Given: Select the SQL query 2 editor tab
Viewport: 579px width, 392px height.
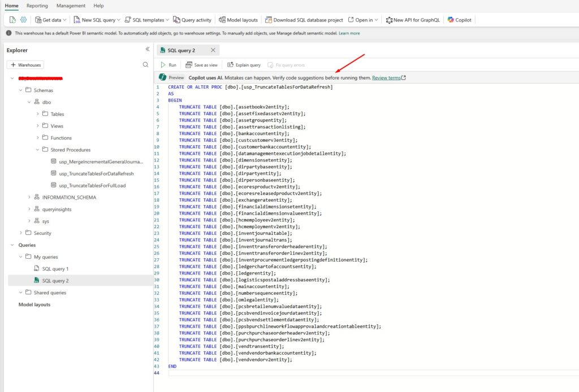Looking at the screenshot, I should coord(188,50).
